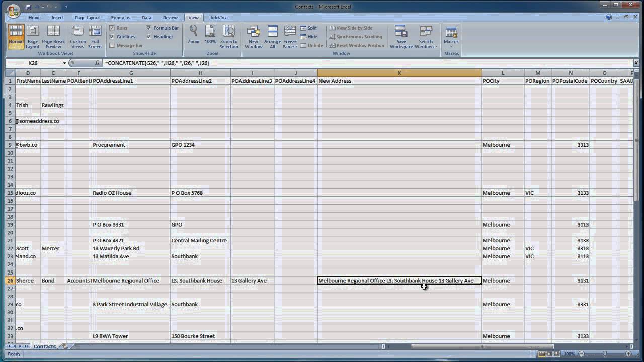Open the Zoom dialog magnifier
Image resolution: width=644 pixels, height=362 pixels.
pos(193,37)
